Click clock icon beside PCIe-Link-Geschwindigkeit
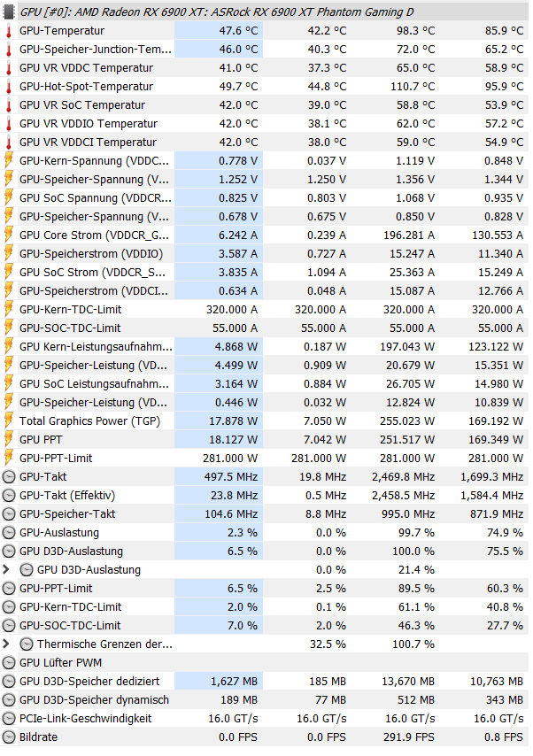This screenshot has width=533, height=756. tap(9, 719)
